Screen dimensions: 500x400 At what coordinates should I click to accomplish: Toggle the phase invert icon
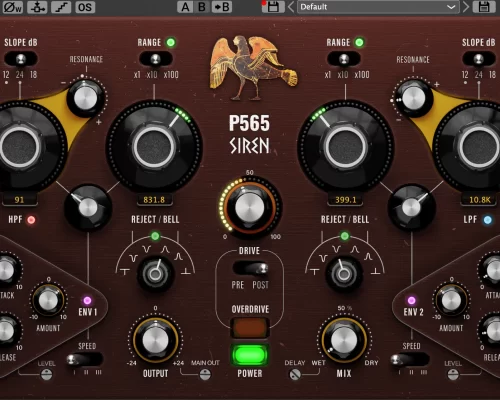[x=13, y=7]
